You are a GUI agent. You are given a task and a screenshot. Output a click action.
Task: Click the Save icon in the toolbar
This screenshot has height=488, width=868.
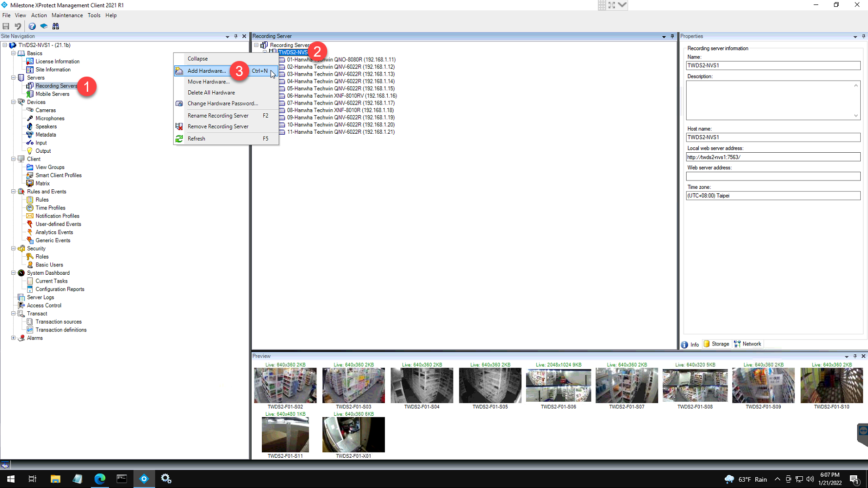[6, 26]
